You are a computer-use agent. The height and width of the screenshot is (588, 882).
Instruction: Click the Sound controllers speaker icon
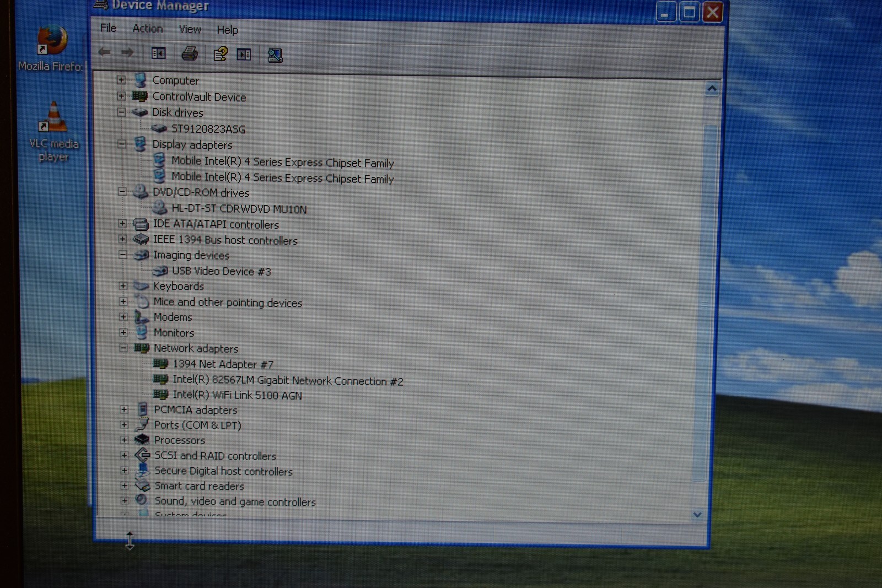pos(142,500)
